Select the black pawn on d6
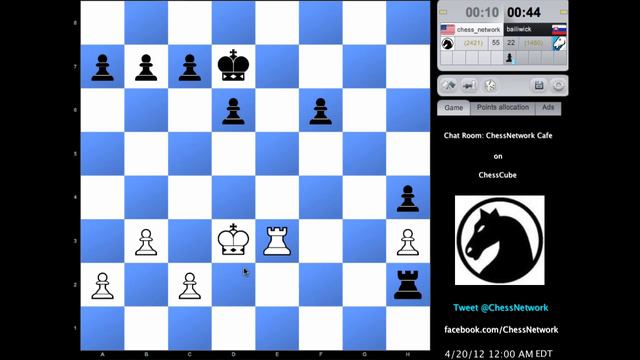 click(x=233, y=111)
